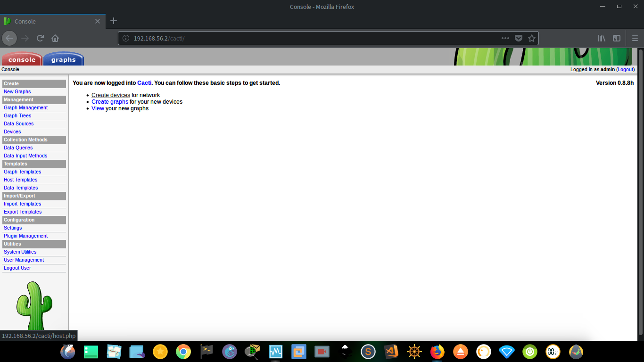Follow the Create graphs link
This screenshot has height=362, width=644.
click(110, 102)
